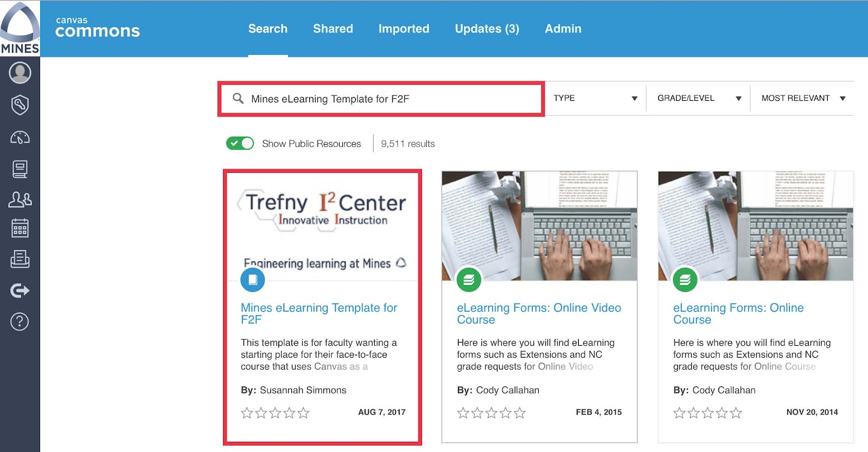
Task: Open Groups people icon in sidebar
Action: (20, 199)
